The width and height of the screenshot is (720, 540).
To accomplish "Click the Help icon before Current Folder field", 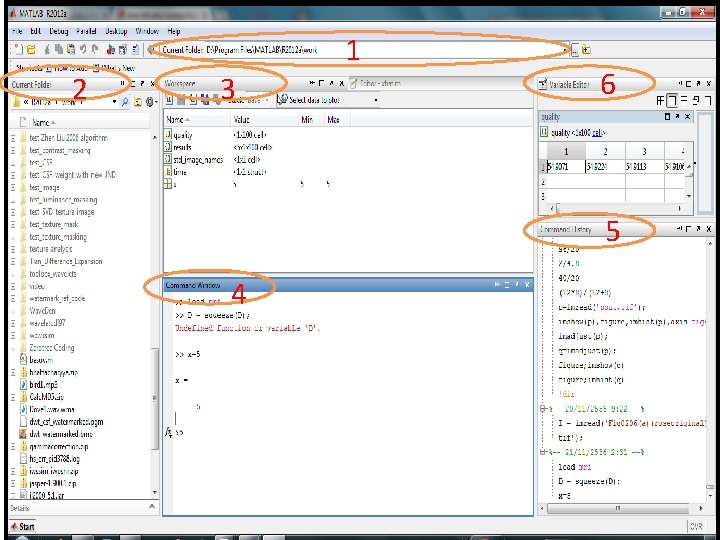I will click(x=151, y=50).
